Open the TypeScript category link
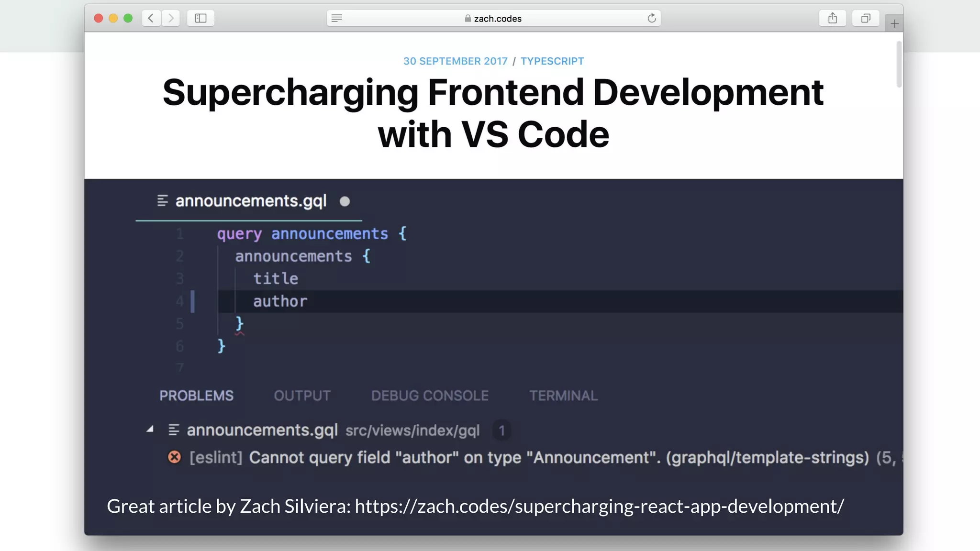The width and height of the screenshot is (980, 551). [x=552, y=61]
